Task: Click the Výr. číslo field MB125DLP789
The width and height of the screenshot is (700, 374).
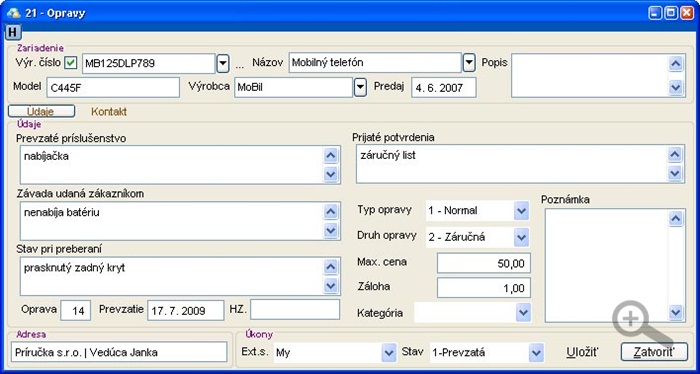Action: (149, 63)
